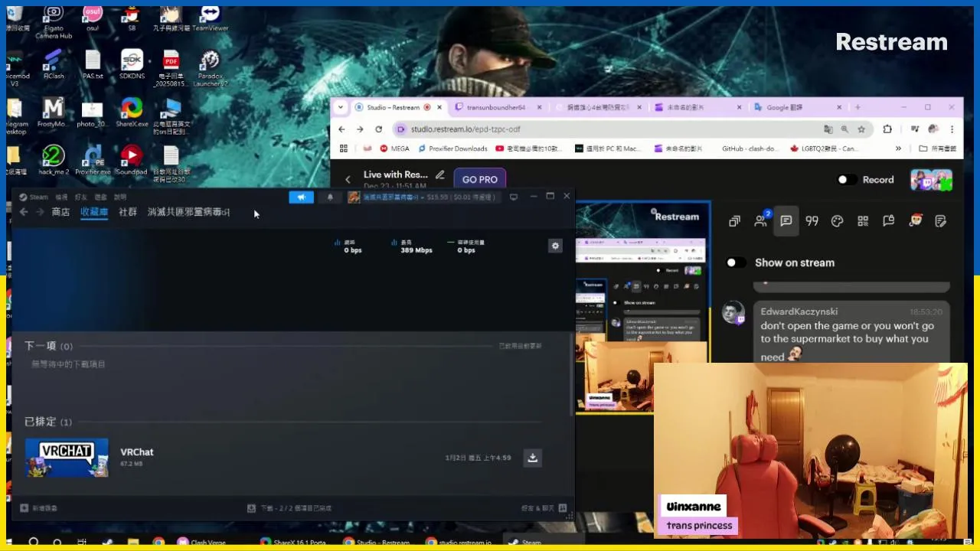This screenshot has height=551, width=980.
Task: Open Clash Verge taskbar item
Action: pos(202,543)
